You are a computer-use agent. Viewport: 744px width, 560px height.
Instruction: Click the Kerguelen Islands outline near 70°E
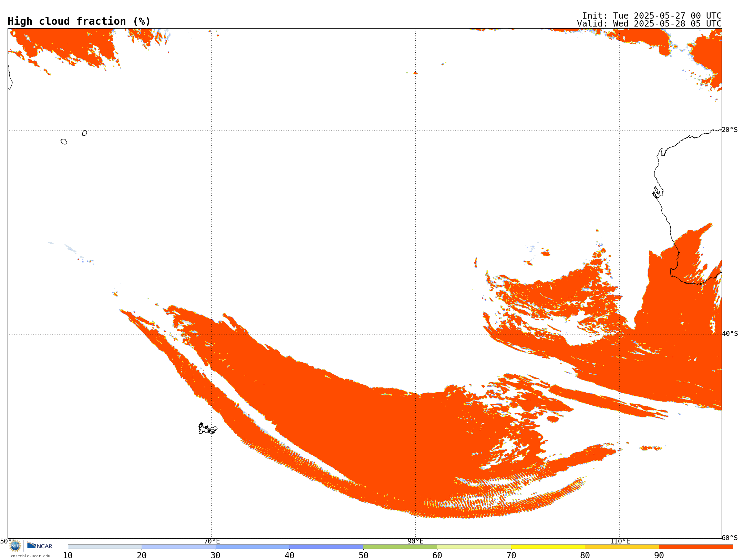tap(208, 428)
